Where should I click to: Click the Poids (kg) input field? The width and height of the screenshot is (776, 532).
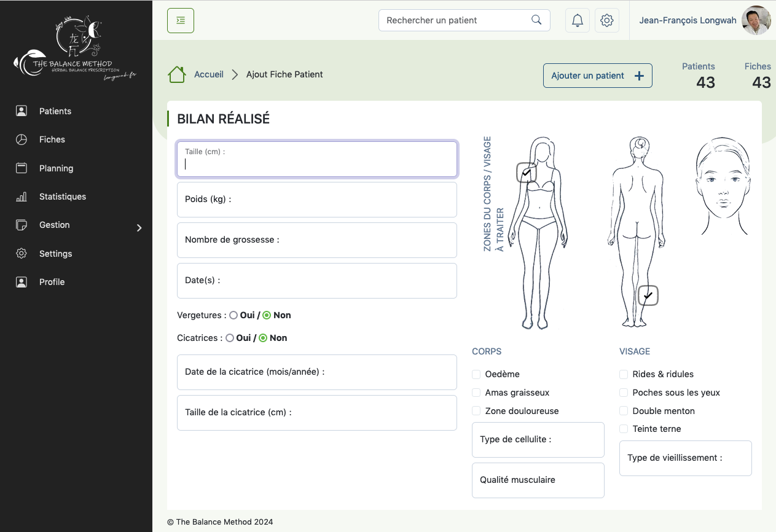pos(316,200)
